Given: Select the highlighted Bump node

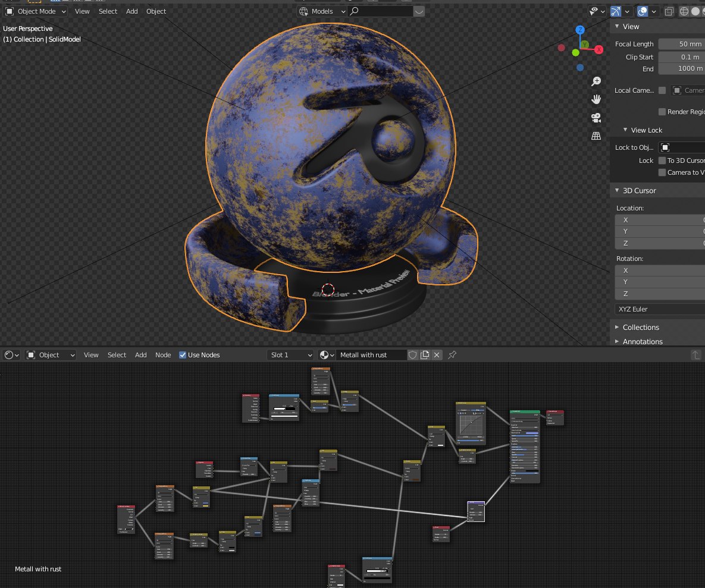Looking at the screenshot, I should point(476,512).
